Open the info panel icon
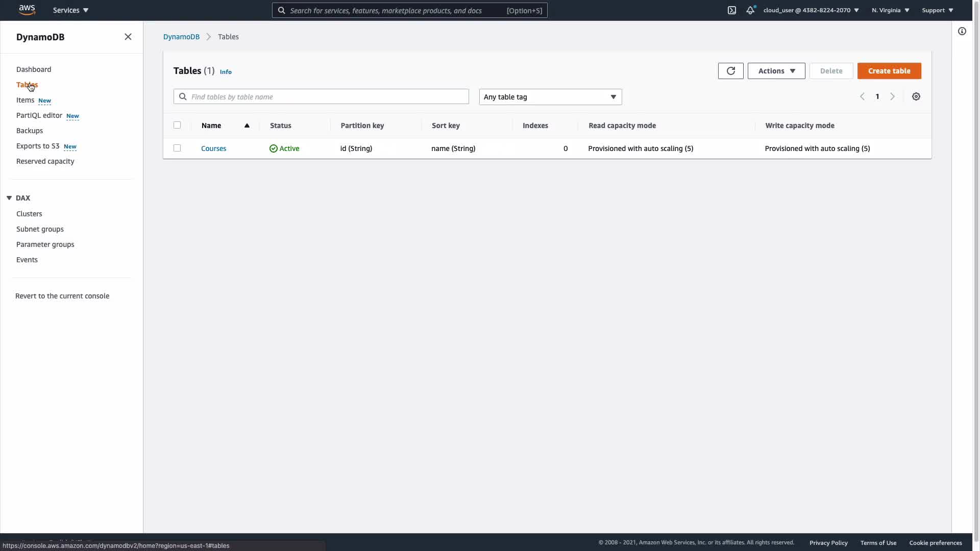This screenshot has height=551, width=980. (x=962, y=31)
